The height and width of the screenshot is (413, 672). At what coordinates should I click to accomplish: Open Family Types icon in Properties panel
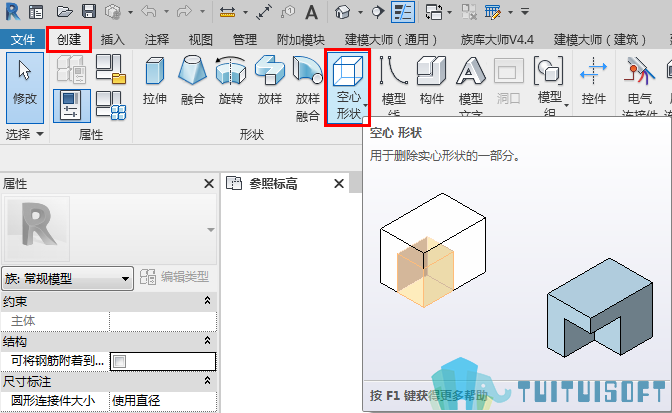(111, 106)
